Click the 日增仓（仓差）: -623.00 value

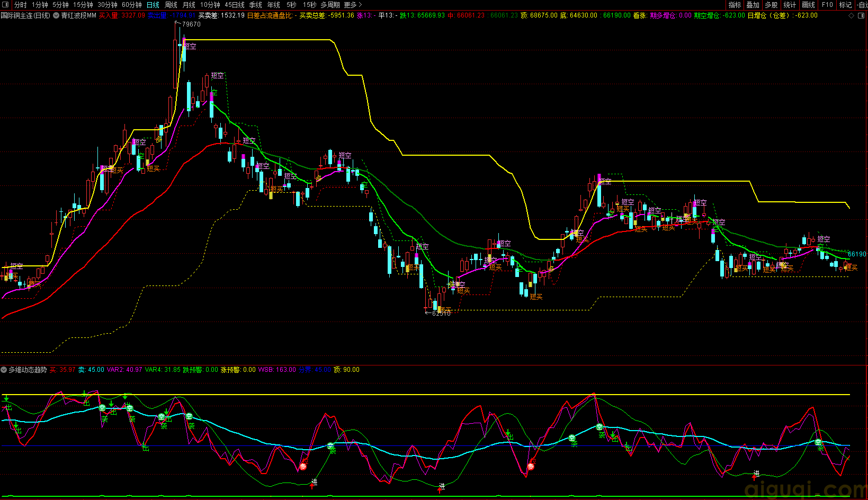[783, 15]
